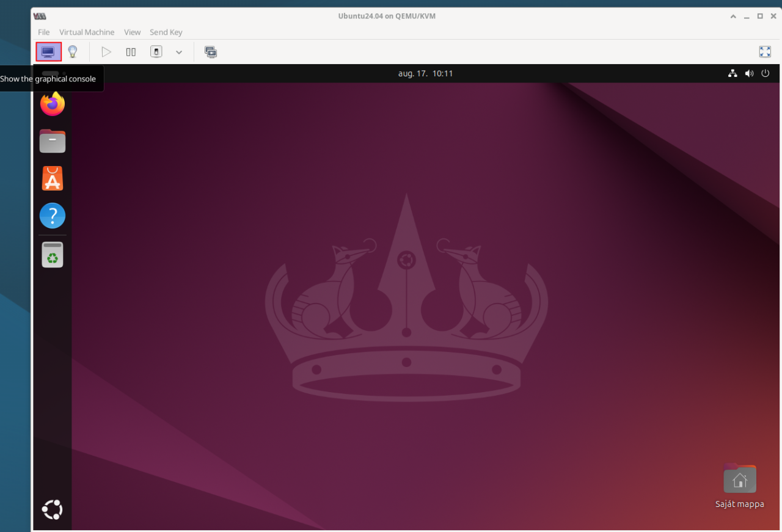Expand the View menu
Screen dimensions: 782x532
(132, 32)
